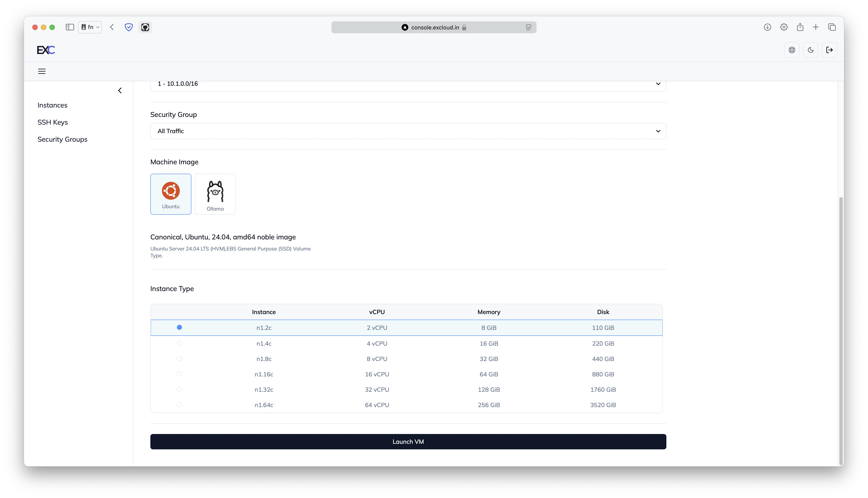Select the n1.4c instance radio button
The width and height of the screenshot is (868, 498).
pyautogui.click(x=179, y=343)
